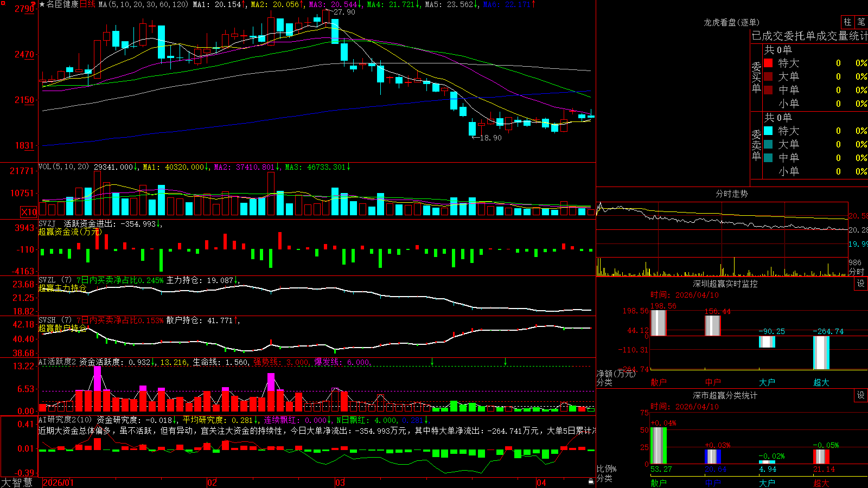This screenshot has width=868, height=488.
Task: Click the 中户 156.44 bar in 深圳超赢实时监控
Action: (x=713, y=326)
